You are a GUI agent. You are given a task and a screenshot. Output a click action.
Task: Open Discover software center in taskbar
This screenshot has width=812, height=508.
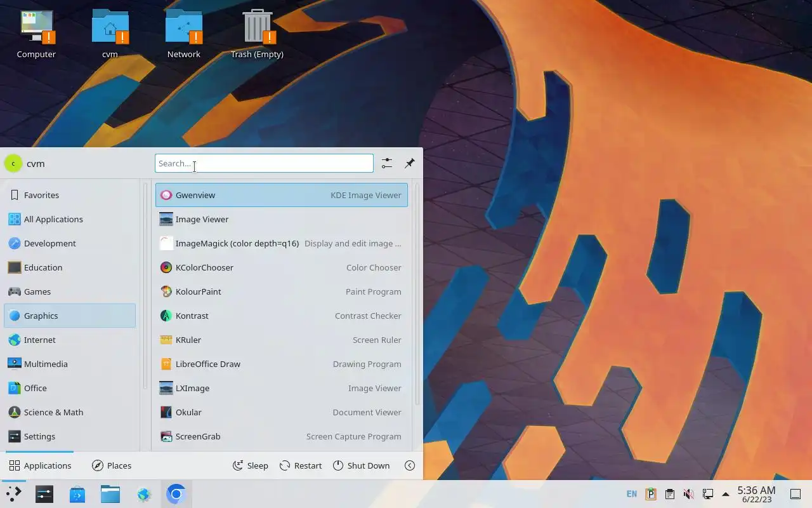click(77, 494)
